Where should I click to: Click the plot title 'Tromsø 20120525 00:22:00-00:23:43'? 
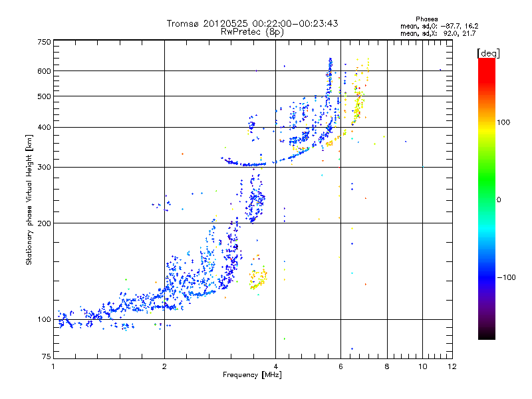pyautogui.click(x=252, y=23)
